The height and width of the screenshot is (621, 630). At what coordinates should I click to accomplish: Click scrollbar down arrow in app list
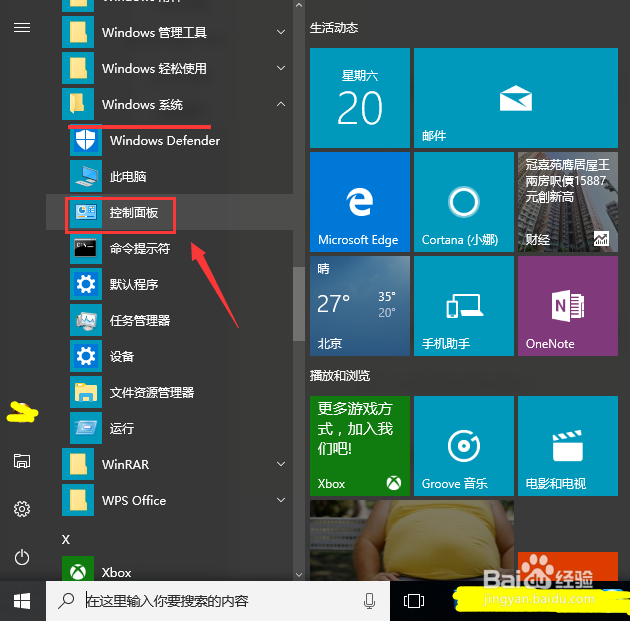point(299,574)
